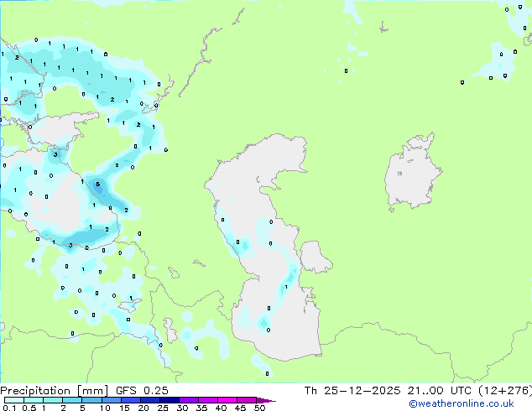Click the '21..00 UTC' time text

coord(440,391)
